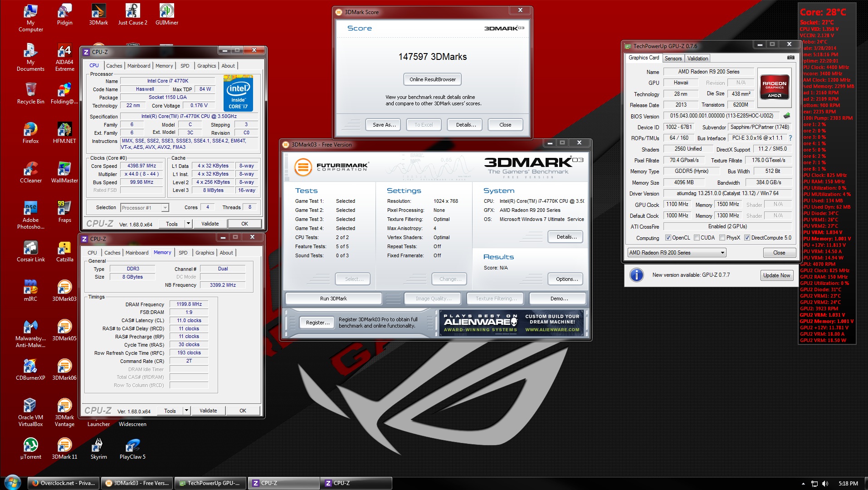This screenshot has width=868, height=490.
Task: Click Details in the 3DMark Score dialog
Action: tap(466, 125)
